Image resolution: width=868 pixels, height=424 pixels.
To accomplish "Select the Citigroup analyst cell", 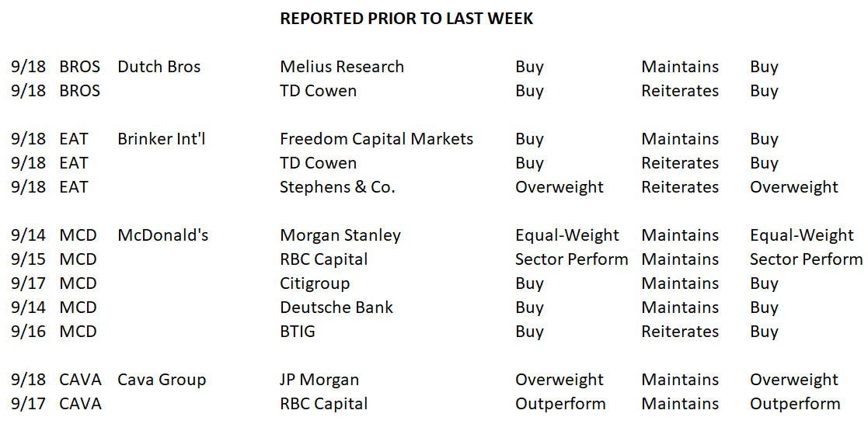I will click(x=315, y=283).
